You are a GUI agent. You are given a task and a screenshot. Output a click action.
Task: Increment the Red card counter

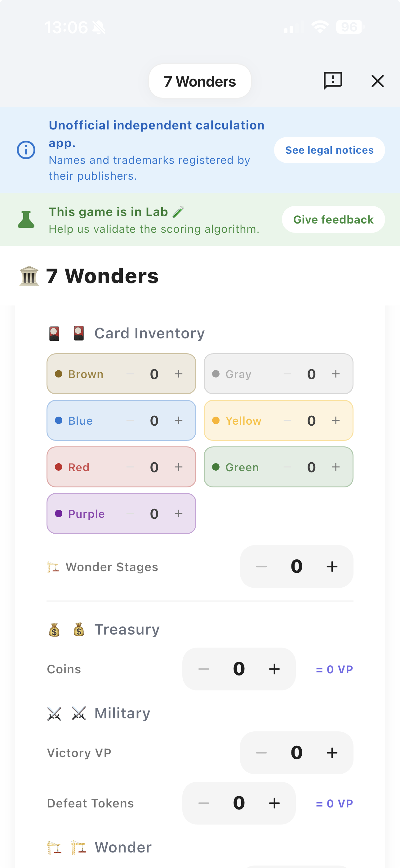coord(179,467)
